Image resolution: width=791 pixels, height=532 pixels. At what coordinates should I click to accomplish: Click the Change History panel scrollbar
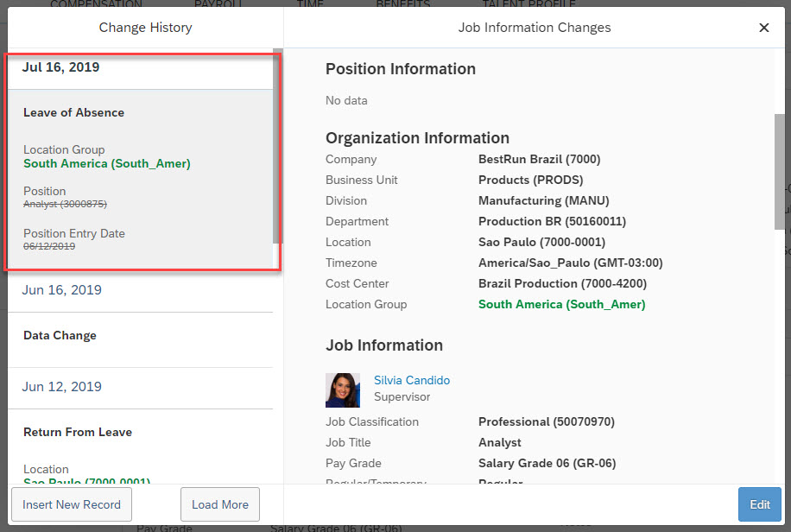(277, 146)
